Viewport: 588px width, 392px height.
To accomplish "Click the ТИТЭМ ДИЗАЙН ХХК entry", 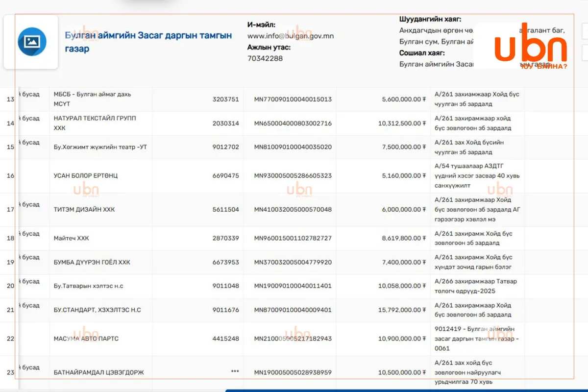I will coord(84,209).
